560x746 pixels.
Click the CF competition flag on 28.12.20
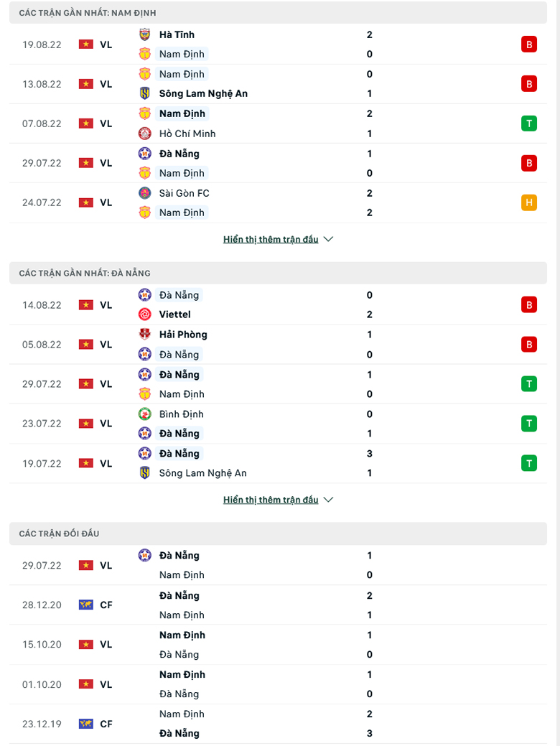tap(85, 605)
